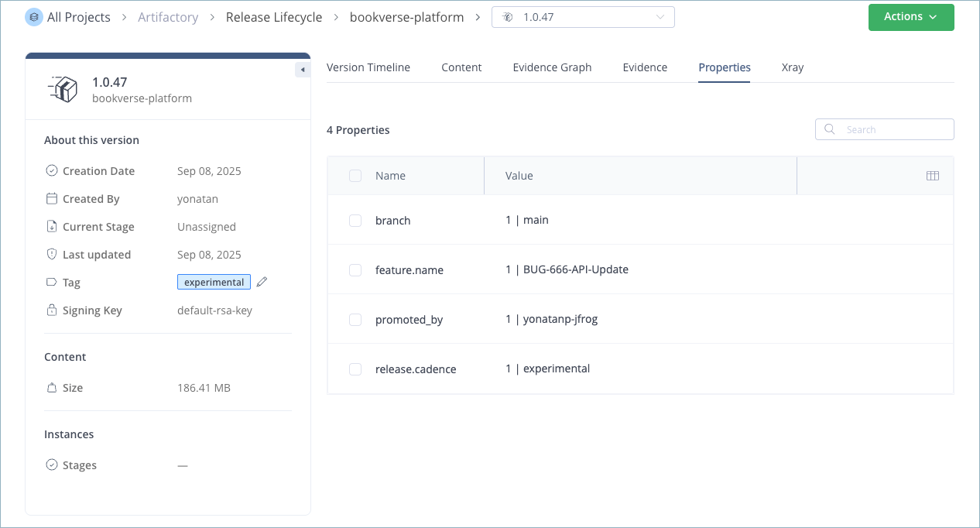Viewport: 980px width, 528px height.
Task: Expand the Actions menu
Action: pos(911,16)
